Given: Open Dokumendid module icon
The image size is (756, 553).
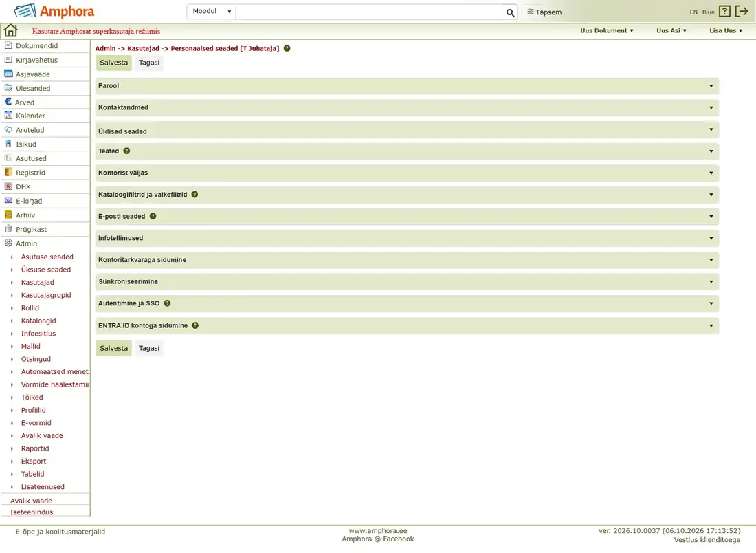Looking at the screenshot, I should (x=8, y=45).
